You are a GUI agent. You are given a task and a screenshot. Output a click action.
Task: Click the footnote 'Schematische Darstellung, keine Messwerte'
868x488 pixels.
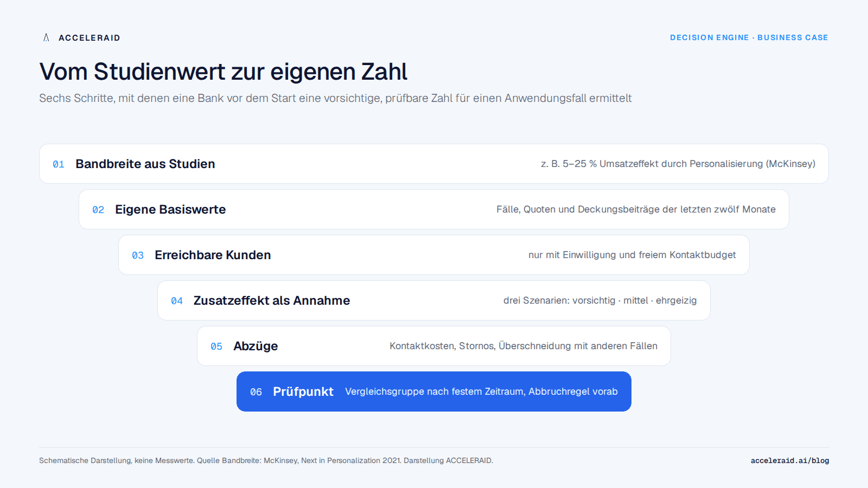pyautogui.click(x=266, y=460)
